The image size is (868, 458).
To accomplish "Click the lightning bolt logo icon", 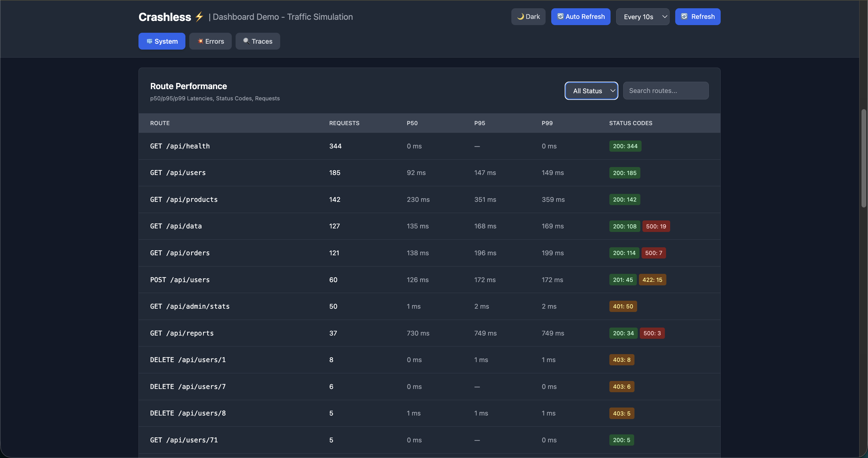I will [x=199, y=17].
